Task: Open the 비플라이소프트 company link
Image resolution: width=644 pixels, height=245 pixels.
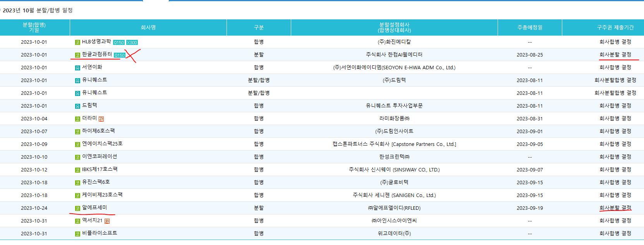Action: click(x=100, y=233)
